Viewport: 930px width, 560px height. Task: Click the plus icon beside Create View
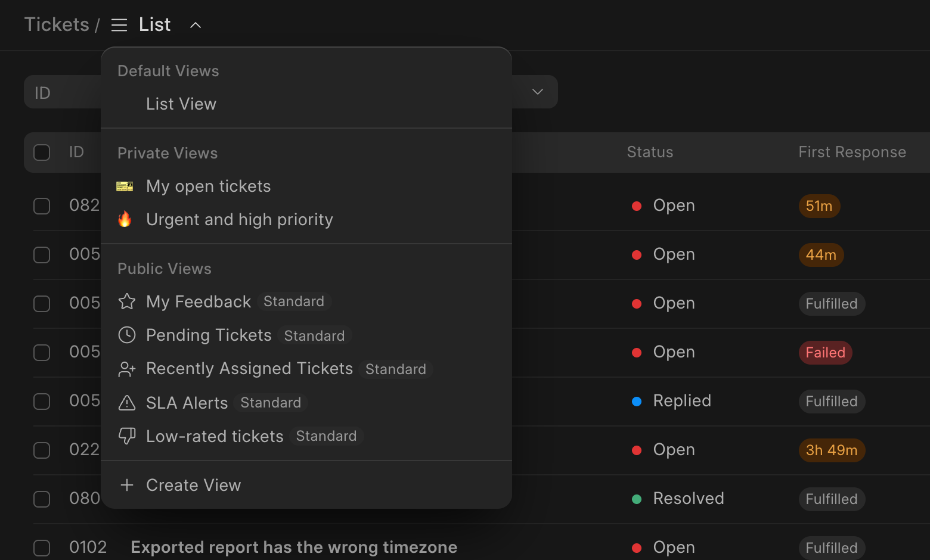[127, 485]
